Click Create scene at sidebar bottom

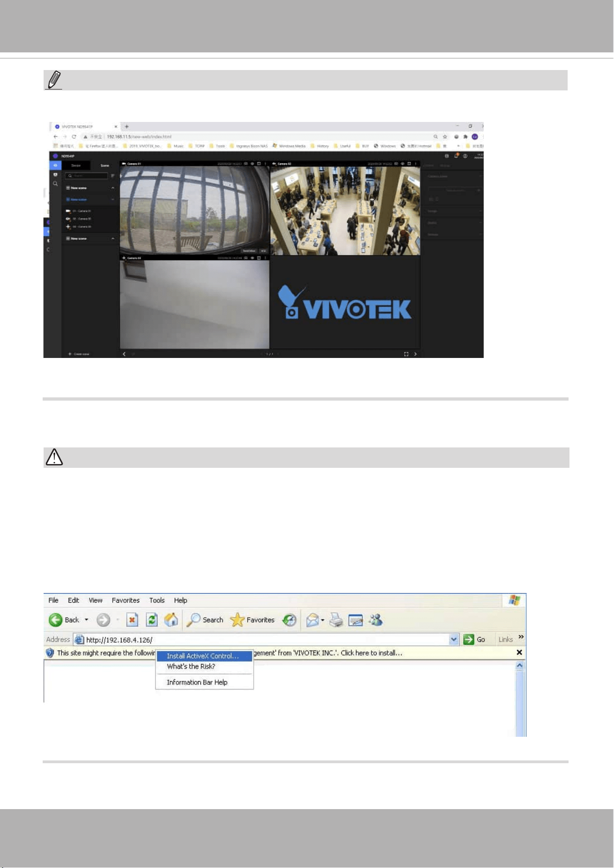(79, 354)
